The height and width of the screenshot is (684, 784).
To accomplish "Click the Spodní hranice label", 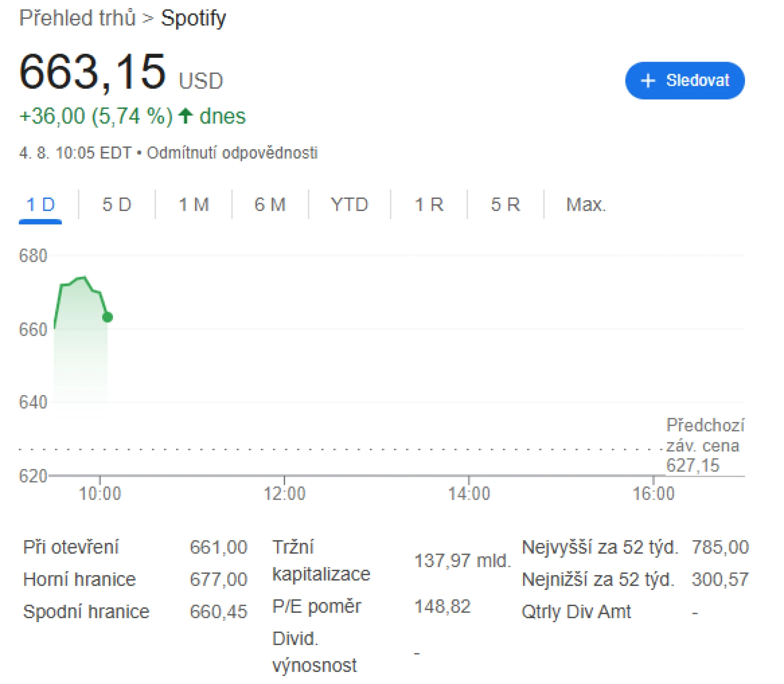I will point(86,611).
